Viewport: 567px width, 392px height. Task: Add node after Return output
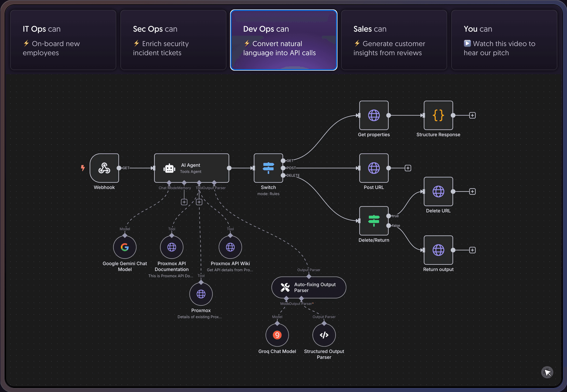click(x=472, y=250)
